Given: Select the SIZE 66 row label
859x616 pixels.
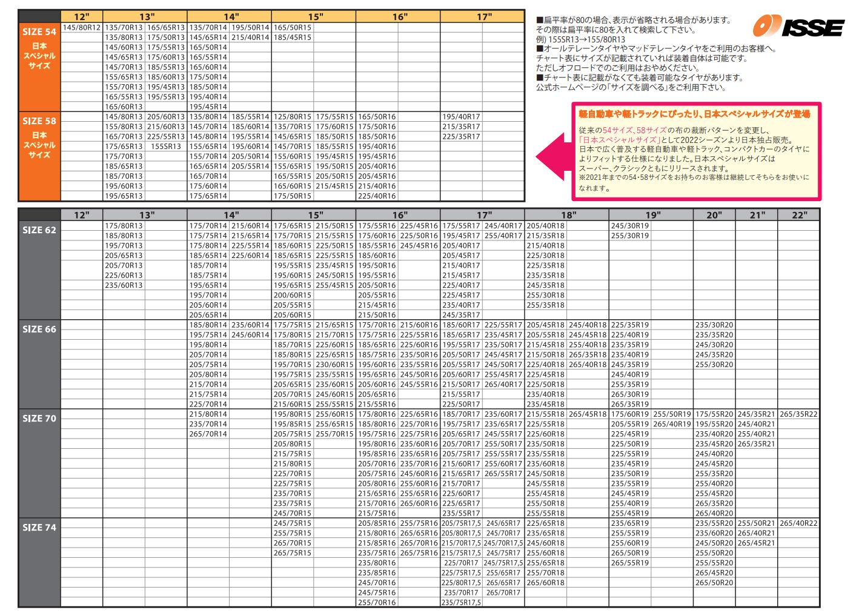Looking at the screenshot, I should [x=39, y=330].
